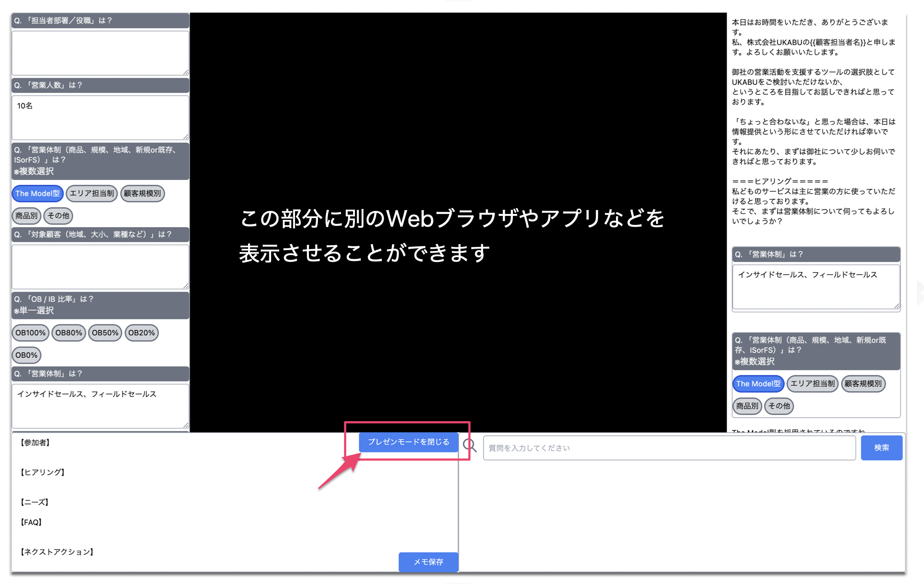
Task: Click the ===ヒアリング===== script line
Action: (780, 181)
